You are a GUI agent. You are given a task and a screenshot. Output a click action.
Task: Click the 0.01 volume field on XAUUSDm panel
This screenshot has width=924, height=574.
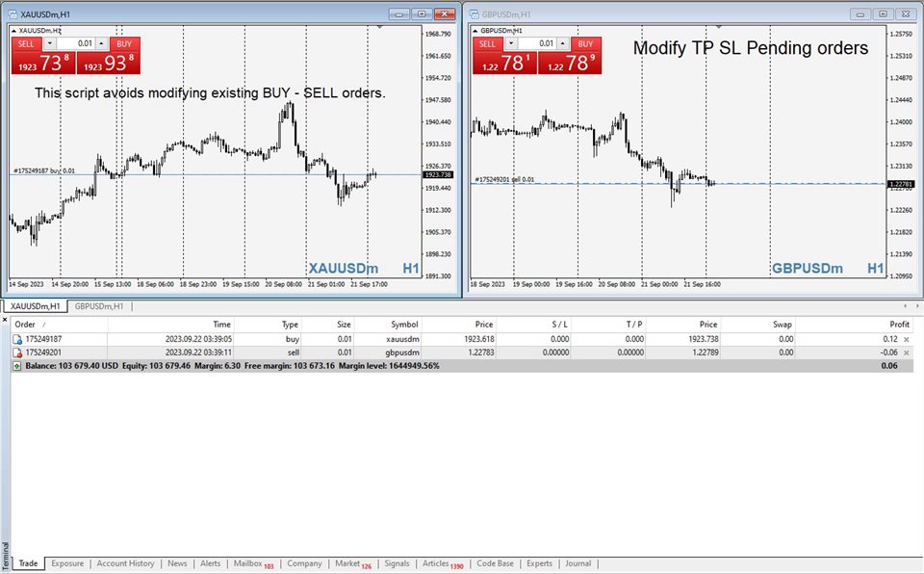pos(76,43)
